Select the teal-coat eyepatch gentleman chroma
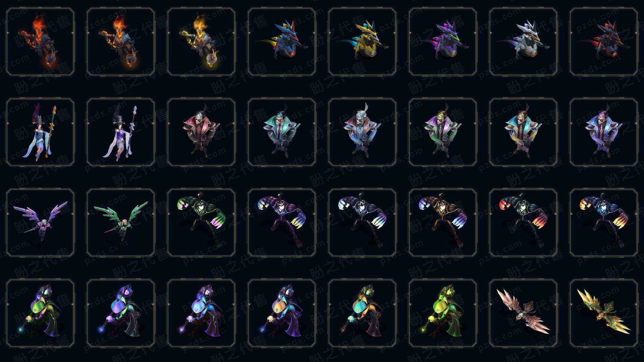The width and height of the screenshot is (644, 362). click(282, 132)
